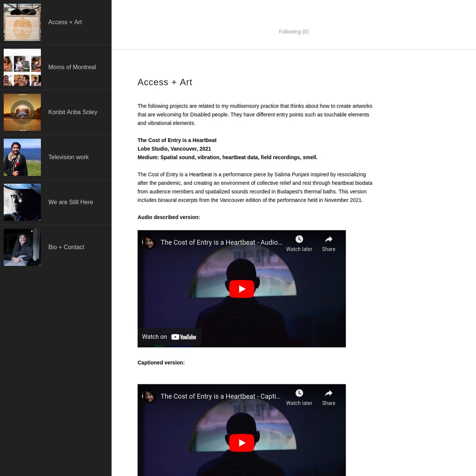Click the We are Still Here thumbnail
The image size is (476, 476).
click(22, 202)
